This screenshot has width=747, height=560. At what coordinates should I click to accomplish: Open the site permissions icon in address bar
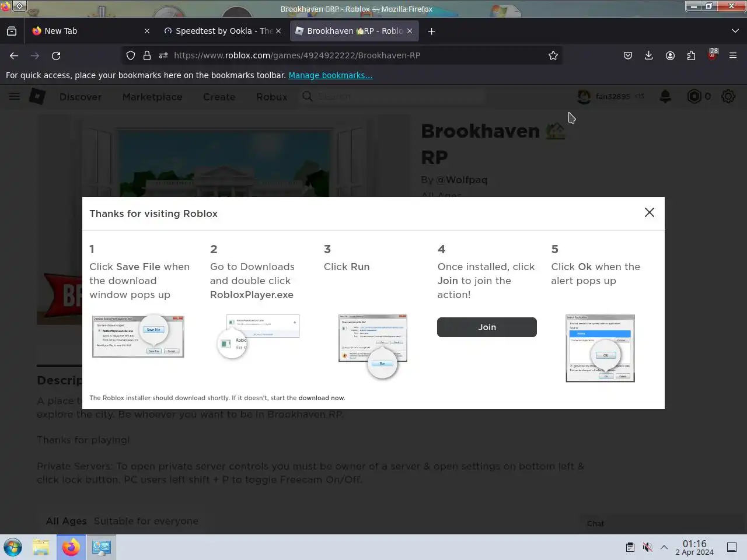tap(163, 55)
